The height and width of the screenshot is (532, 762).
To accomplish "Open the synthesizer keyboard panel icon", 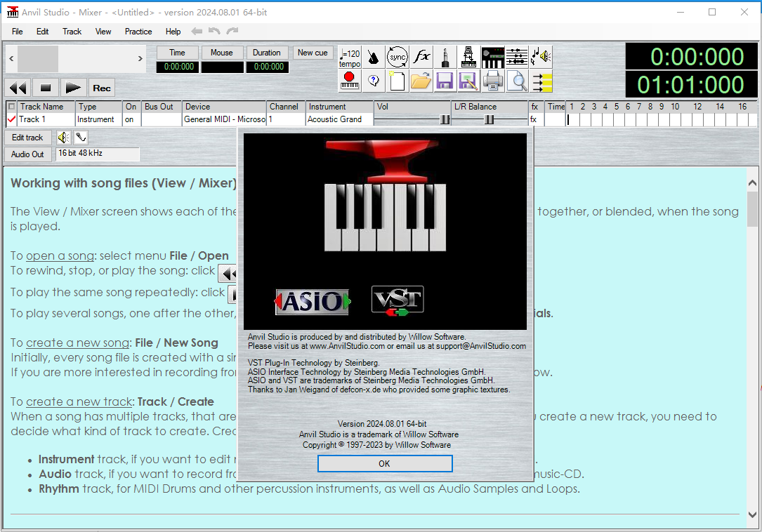I will (492, 58).
